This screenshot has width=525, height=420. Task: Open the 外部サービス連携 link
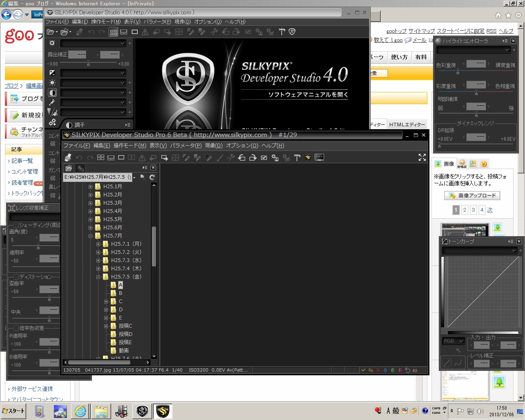pyautogui.click(x=32, y=389)
